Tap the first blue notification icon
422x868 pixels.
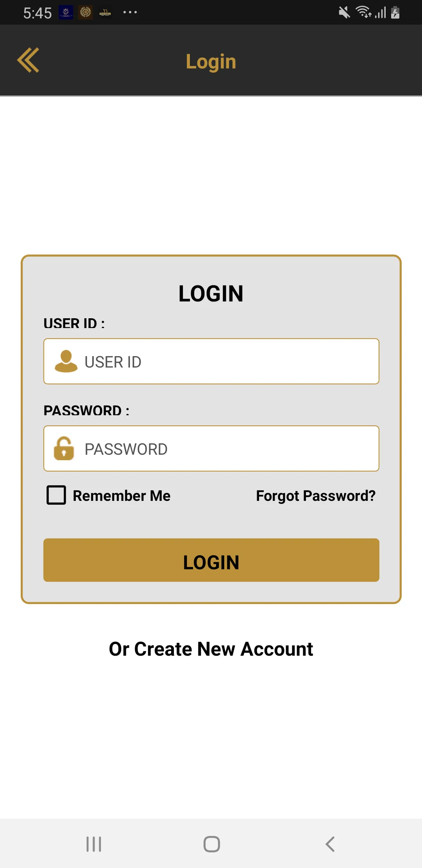click(66, 13)
